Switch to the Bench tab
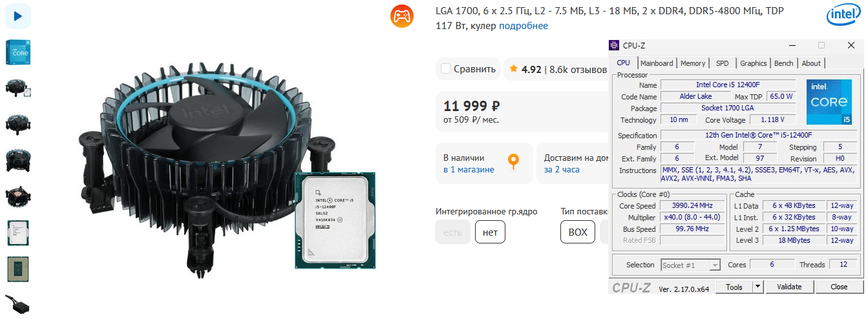 click(783, 63)
